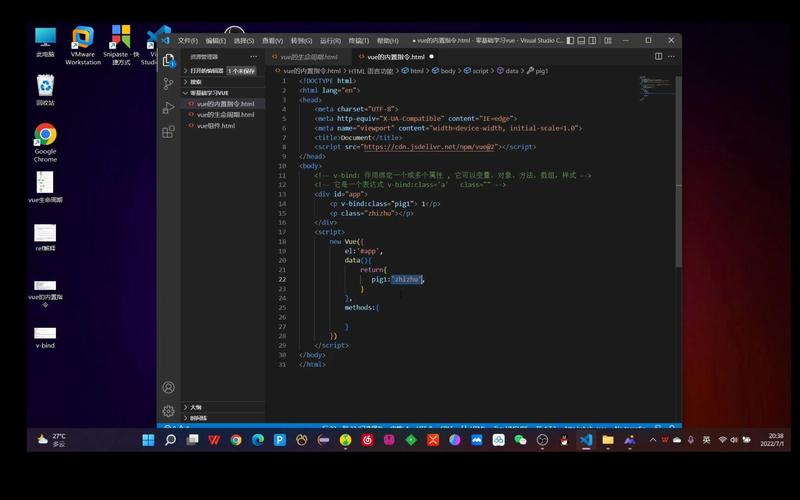Open 此电脑 desktop icon

click(45, 42)
